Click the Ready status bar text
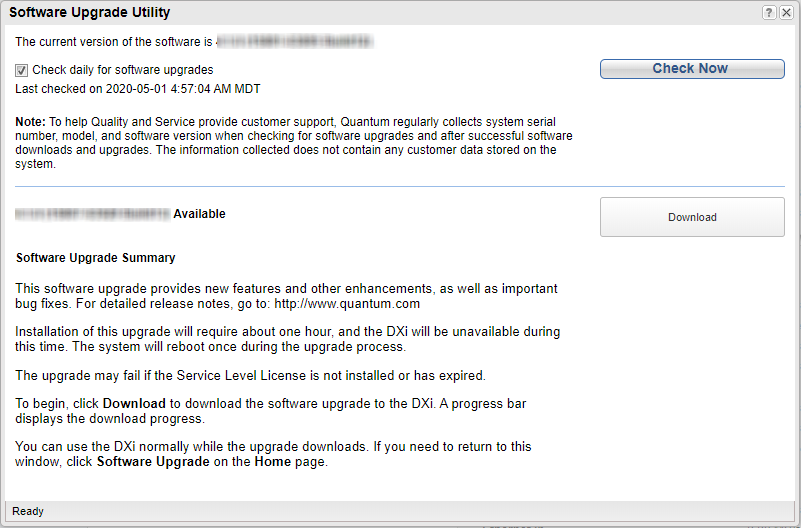 click(28, 512)
